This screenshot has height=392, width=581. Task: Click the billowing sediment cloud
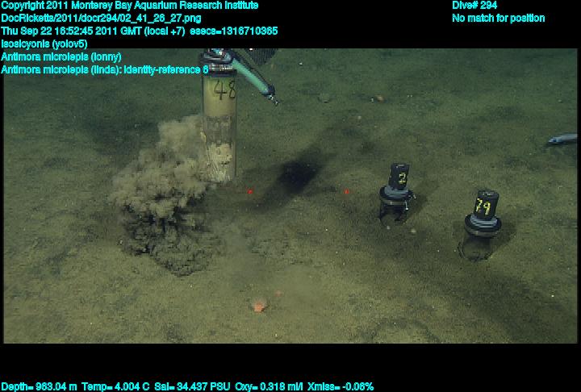(x=165, y=194)
